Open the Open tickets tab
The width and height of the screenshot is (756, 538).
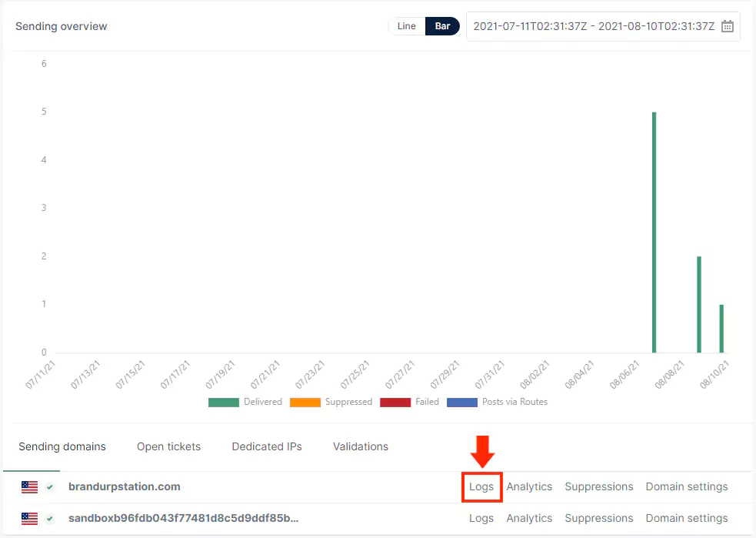pos(168,447)
